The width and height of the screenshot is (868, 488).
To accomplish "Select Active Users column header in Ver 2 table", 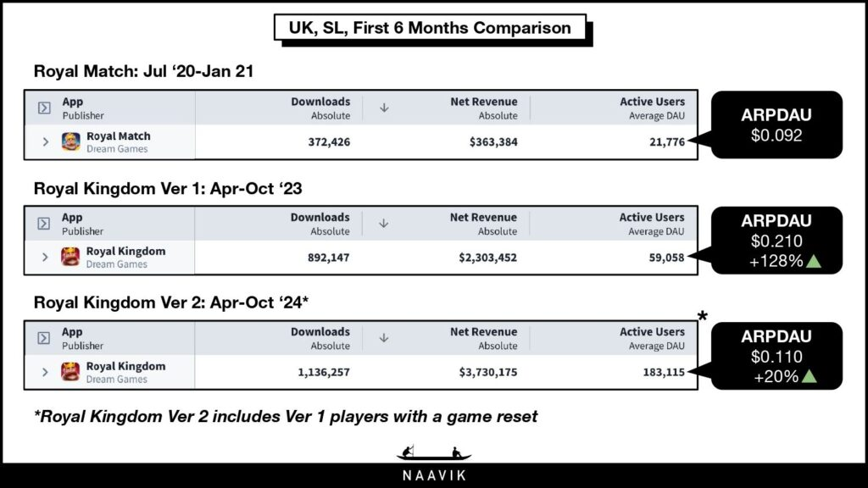I will pyautogui.click(x=652, y=338).
